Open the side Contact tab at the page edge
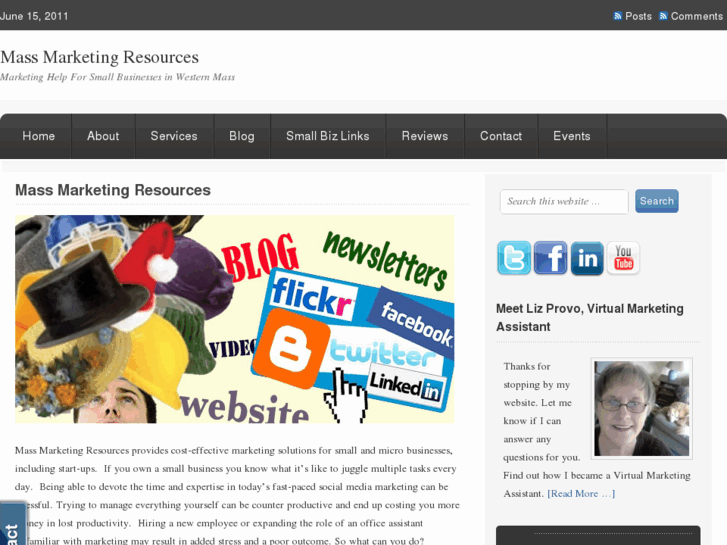 13,524
